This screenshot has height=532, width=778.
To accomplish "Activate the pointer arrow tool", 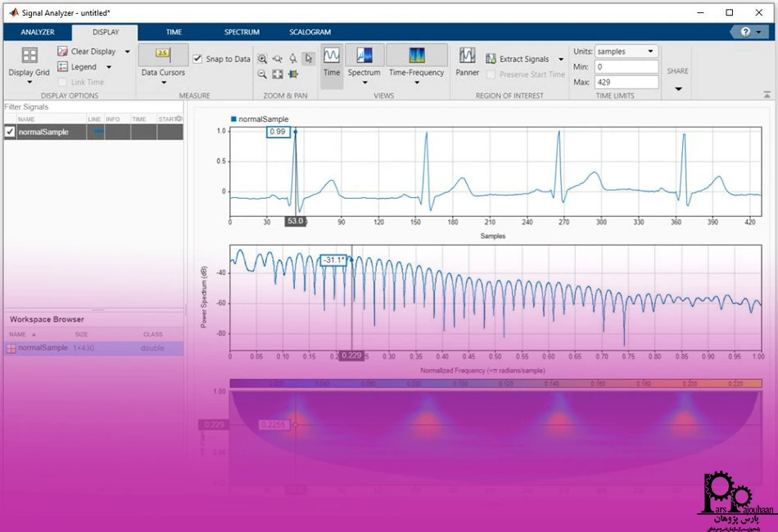I will (309, 59).
